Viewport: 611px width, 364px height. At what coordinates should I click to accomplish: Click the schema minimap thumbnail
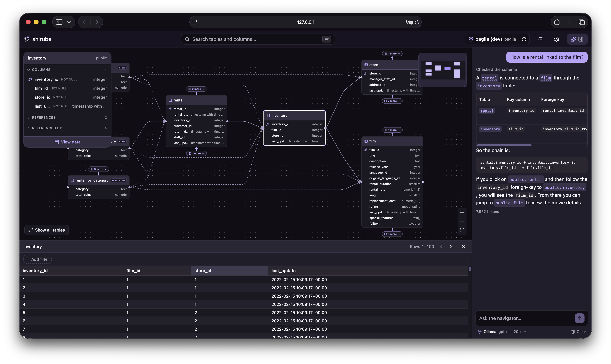442,70
